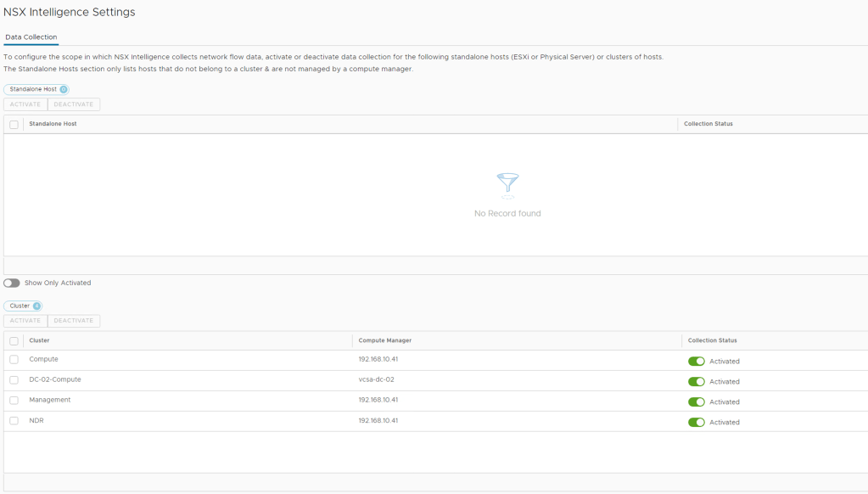This screenshot has height=494, width=868.
Task: Toggle NDR cluster collection status
Action: click(696, 423)
